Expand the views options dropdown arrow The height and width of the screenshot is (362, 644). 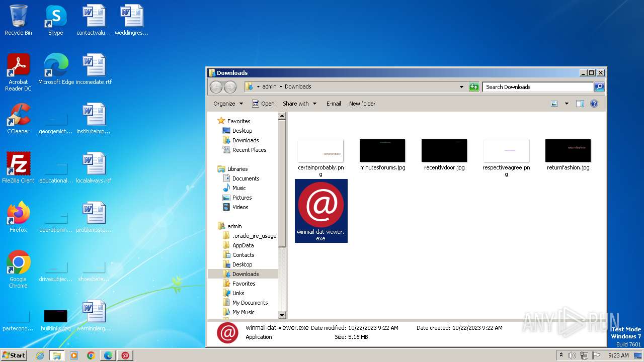(567, 104)
